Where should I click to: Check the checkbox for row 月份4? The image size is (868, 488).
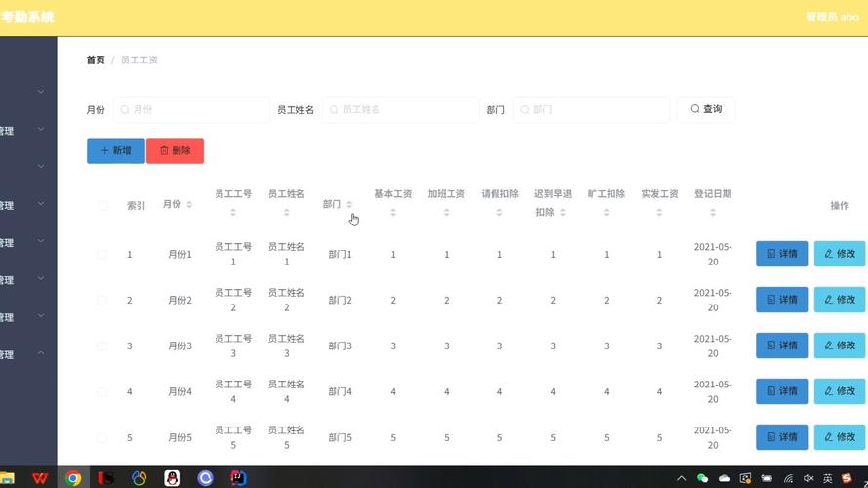tap(101, 392)
